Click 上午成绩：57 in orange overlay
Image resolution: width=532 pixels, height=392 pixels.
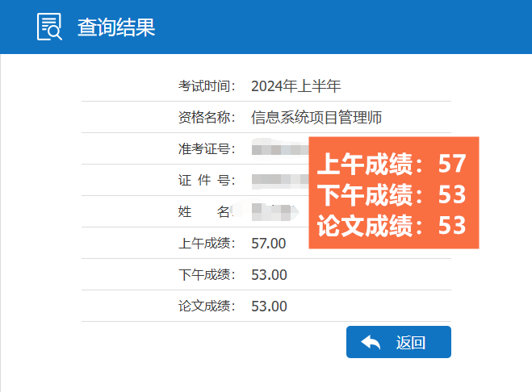pyautogui.click(x=392, y=164)
